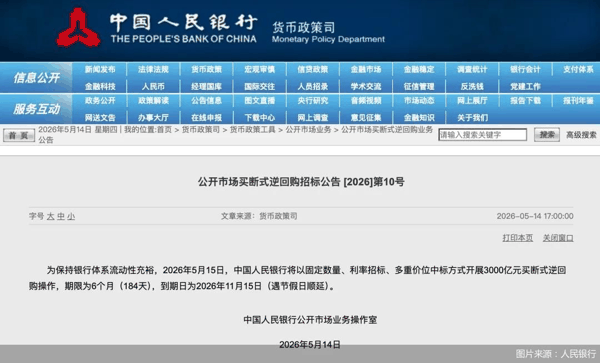
Task: Visit the 关于我们 page
Action: (x=472, y=117)
